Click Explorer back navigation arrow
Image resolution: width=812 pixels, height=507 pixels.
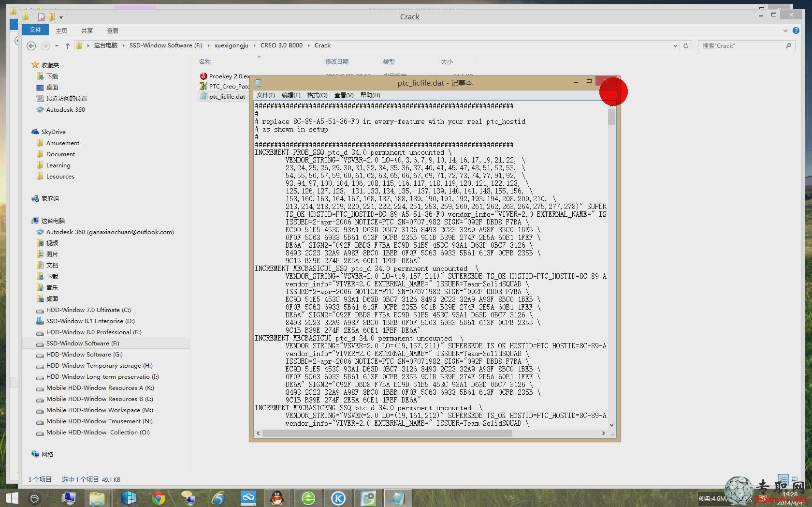tap(31, 45)
